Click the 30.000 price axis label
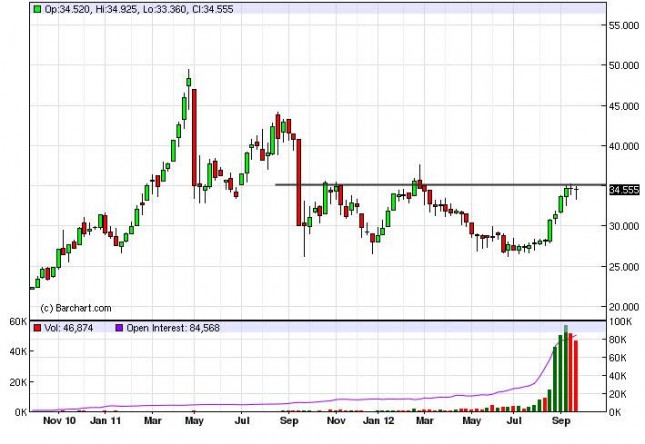645x444 pixels. click(x=624, y=226)
